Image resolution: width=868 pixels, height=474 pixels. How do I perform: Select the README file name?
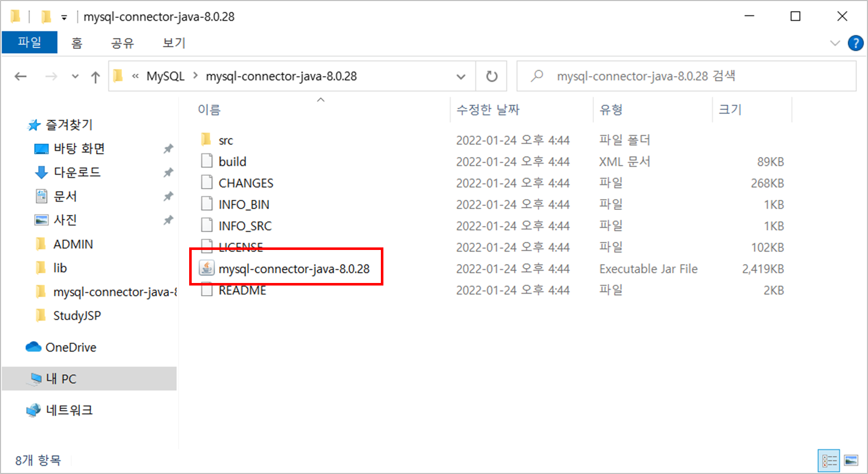(242, 290)
